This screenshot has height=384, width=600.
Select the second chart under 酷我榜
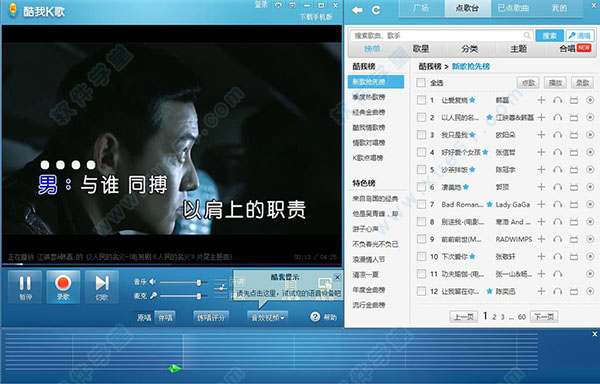[x=369, y=97]
